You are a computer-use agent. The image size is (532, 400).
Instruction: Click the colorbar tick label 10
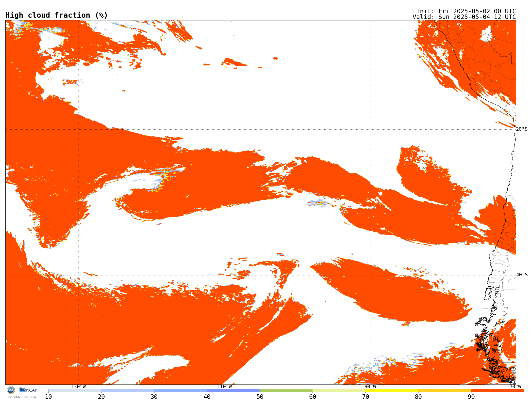pos(49,397)
